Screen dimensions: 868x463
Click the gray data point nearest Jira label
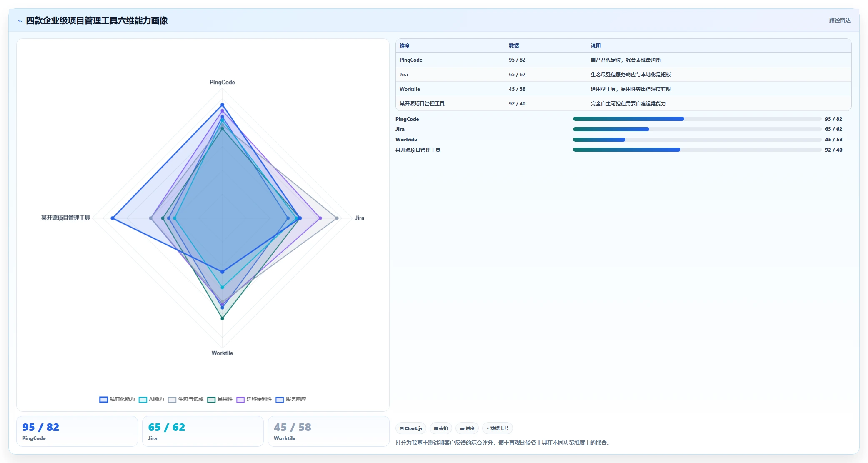[337, 218]
